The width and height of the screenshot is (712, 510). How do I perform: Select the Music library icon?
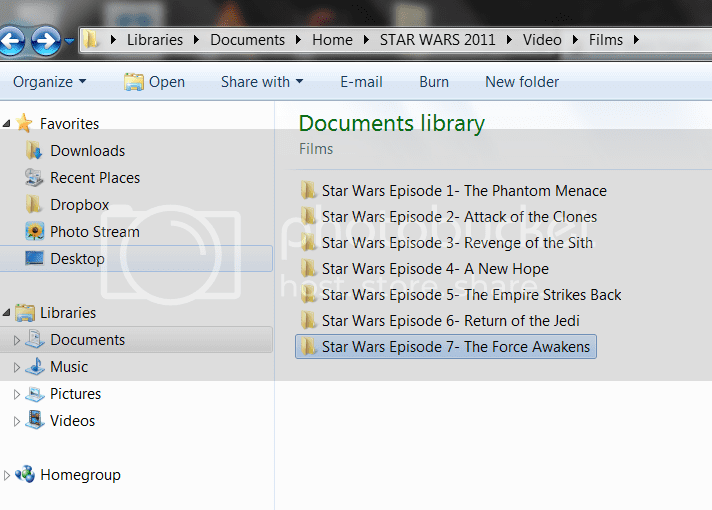pyautogui.click(x=35, y=367)
